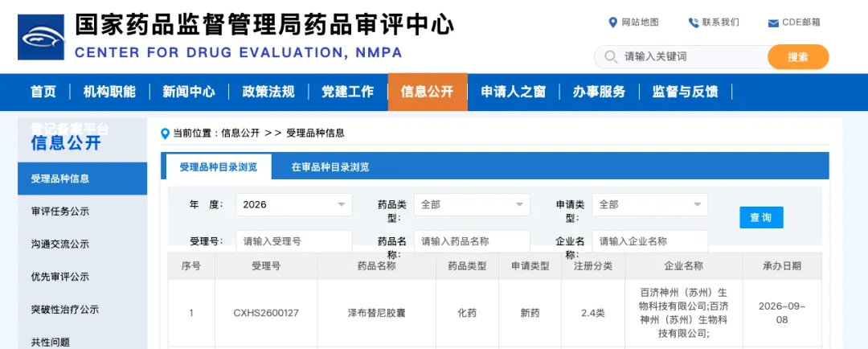Image resolution: width=868 pixels, height=349 pixels.
Task: Expand the 申请类型 dropdown
Action: point(650,204)
